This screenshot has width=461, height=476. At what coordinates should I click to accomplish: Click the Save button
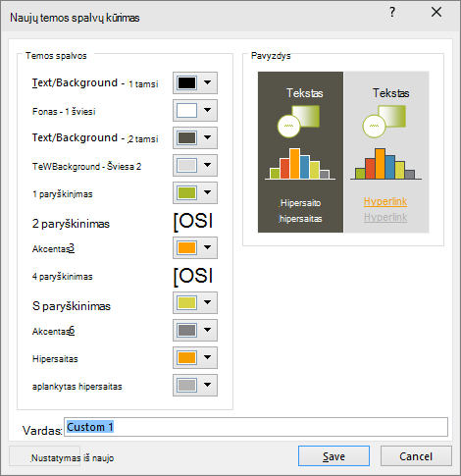click(x=333, y=456)
